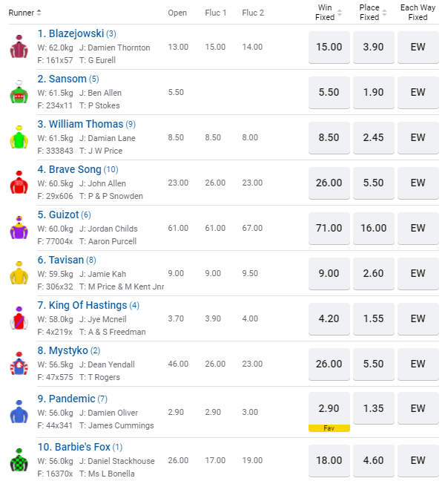Viewport: 448px width, 481px height.
Task: Sort by Win Fixed column arrows
Action: (340, 13)
